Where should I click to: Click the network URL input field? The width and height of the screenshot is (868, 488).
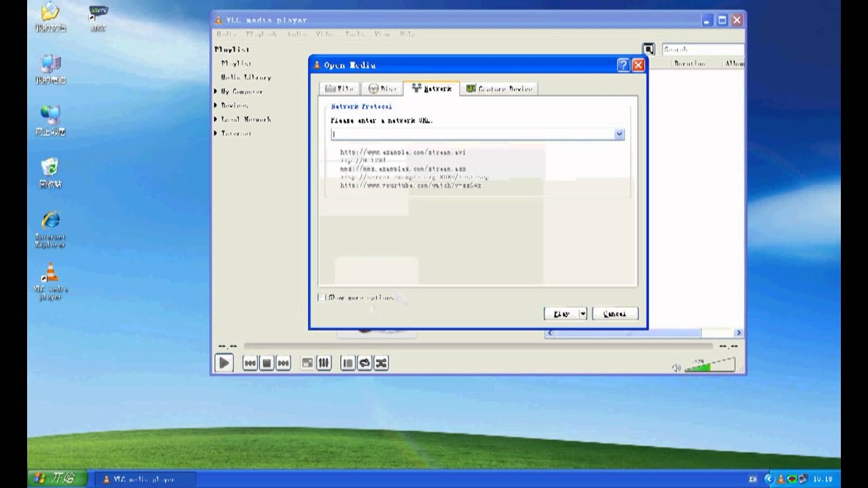[473, 134]
